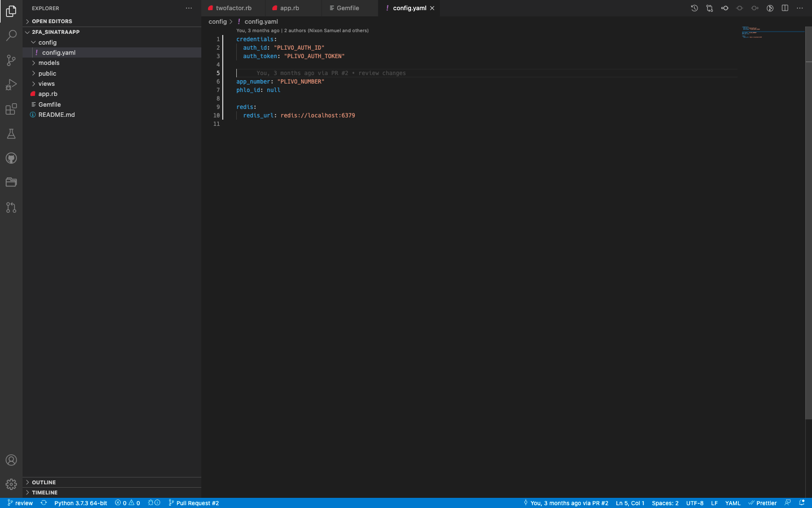
Task: Open README.md from the Explorer
Action: click(57, 115)
